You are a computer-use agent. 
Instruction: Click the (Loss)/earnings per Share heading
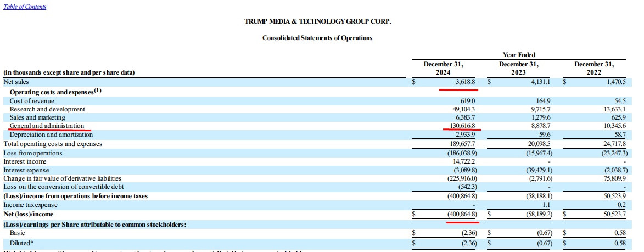click(x=95, y=224)
